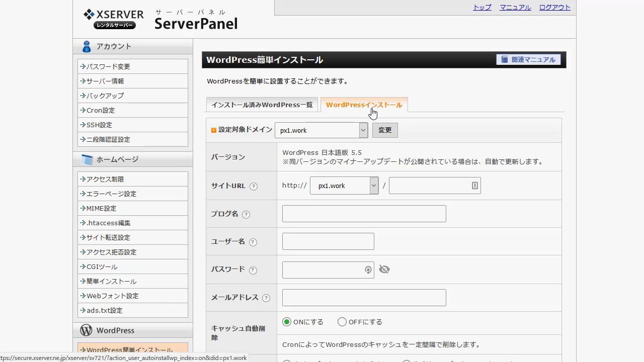Image resolution: width=644 pixels, height=362 pixels.
Task: Click the ブログ名 text field
Action: click(364, 214)
